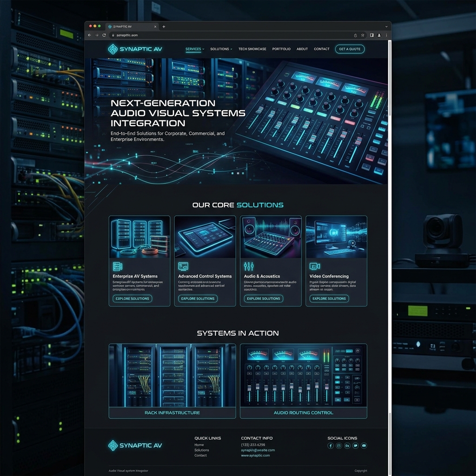Click the browser back arrow
The height and width of the screenshot is (476, 476).
(90, 35)
